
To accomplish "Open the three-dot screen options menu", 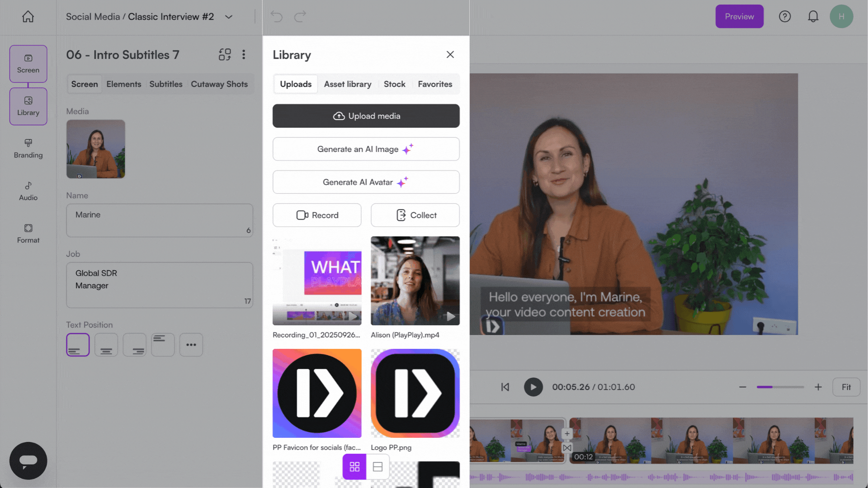I will (x=244, y=55).
